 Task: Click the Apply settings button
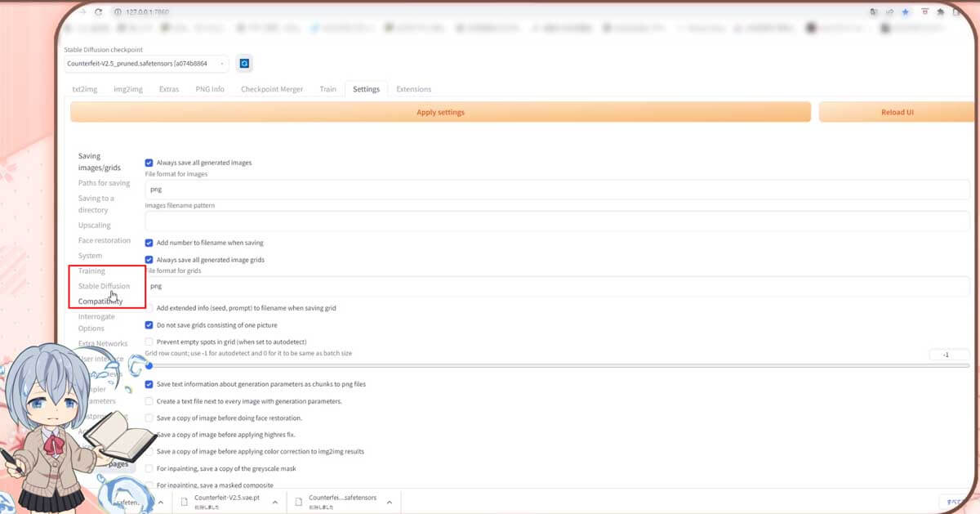440,112
